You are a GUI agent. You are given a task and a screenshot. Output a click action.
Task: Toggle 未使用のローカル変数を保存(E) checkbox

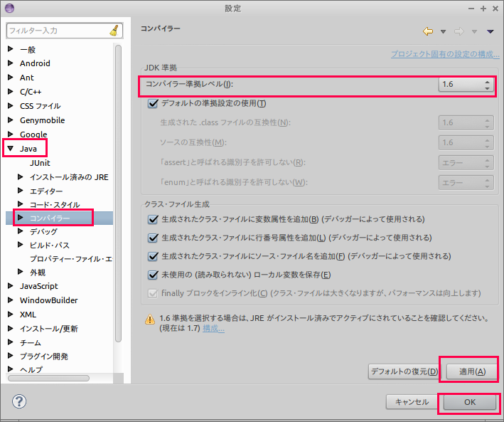[x=153, y=275]
